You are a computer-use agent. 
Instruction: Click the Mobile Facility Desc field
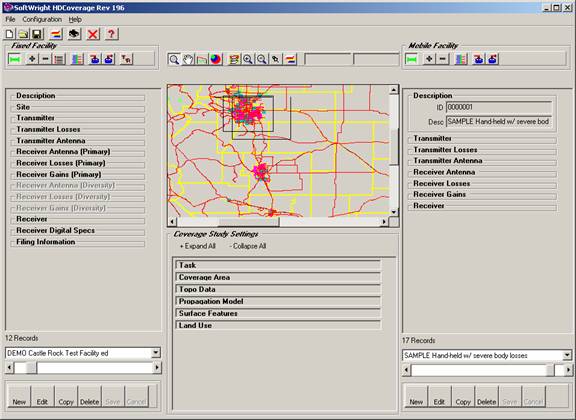pyautogui.click(x=499, y=122)
